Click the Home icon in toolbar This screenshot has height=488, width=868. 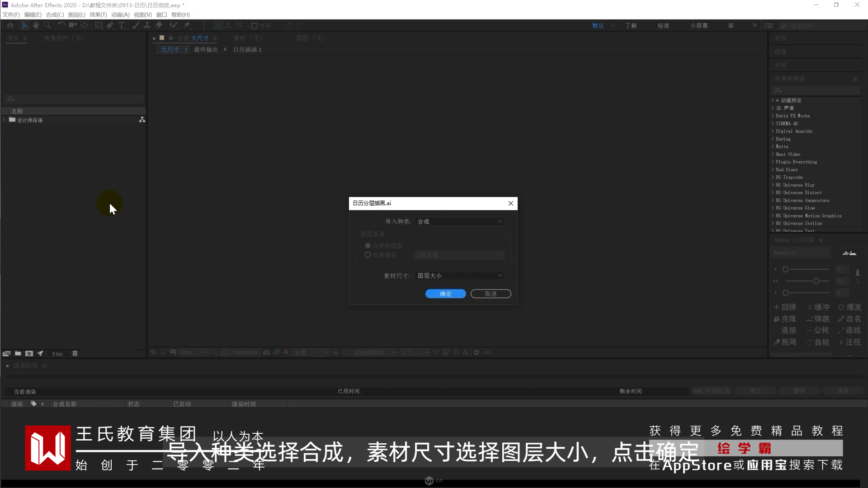(x=10, y=26)
